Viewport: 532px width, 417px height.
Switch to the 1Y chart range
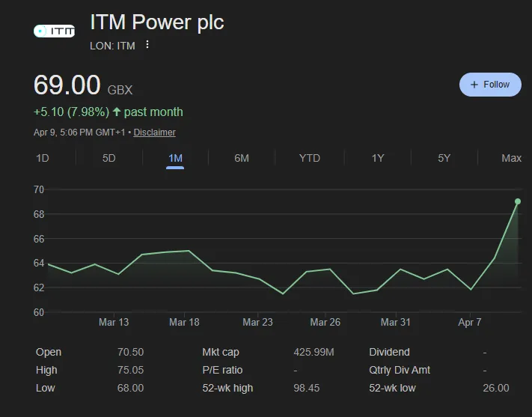(x=378, y=158)
